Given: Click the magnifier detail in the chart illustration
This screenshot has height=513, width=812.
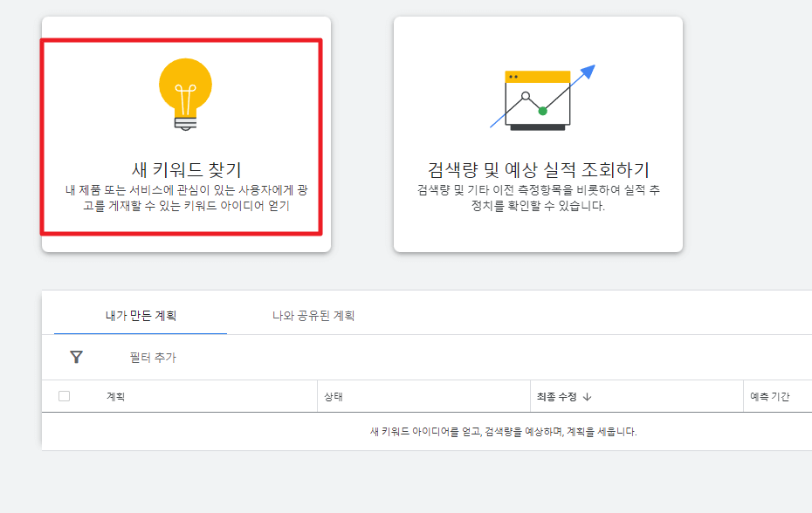Looking at the screenshot, I should pos(525,96).
